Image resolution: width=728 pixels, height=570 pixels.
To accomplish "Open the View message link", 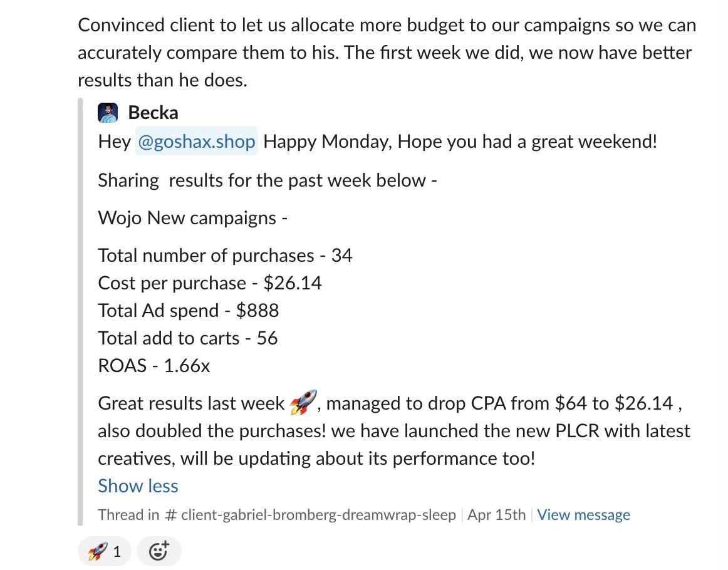I will coord(584,515).
